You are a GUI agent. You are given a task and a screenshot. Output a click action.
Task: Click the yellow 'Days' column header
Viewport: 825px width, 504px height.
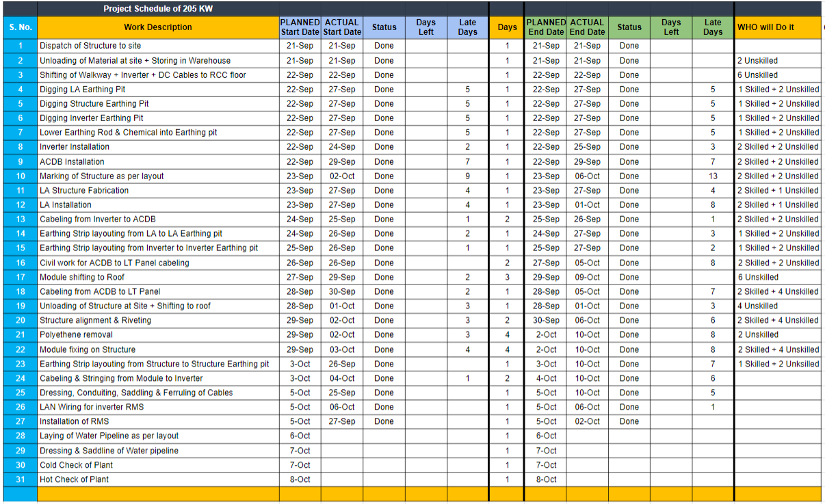(507, 27)
